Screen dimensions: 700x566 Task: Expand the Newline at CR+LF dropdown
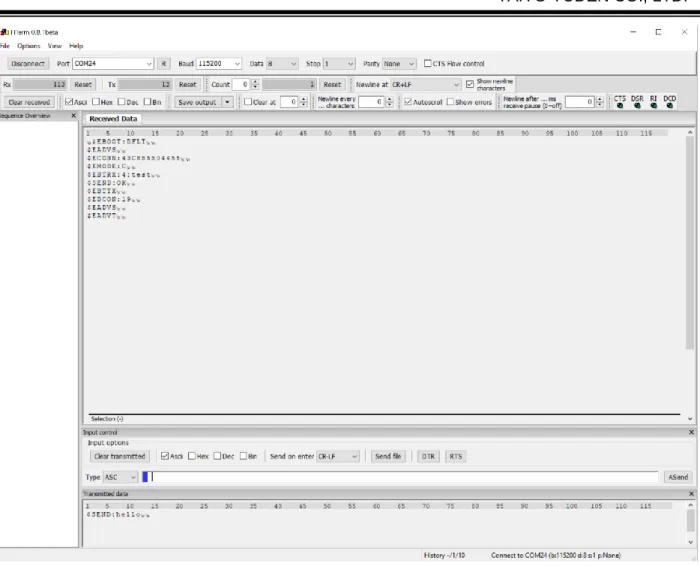pyautogui.click(x=425, y=84)
